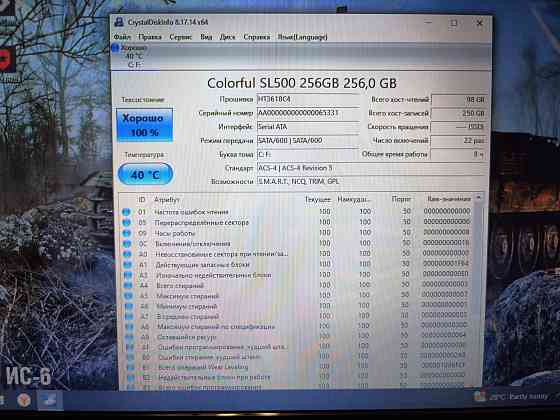Select the Частота ошибок чтения row
Viewport: 560px width, 420px height.
296,212
